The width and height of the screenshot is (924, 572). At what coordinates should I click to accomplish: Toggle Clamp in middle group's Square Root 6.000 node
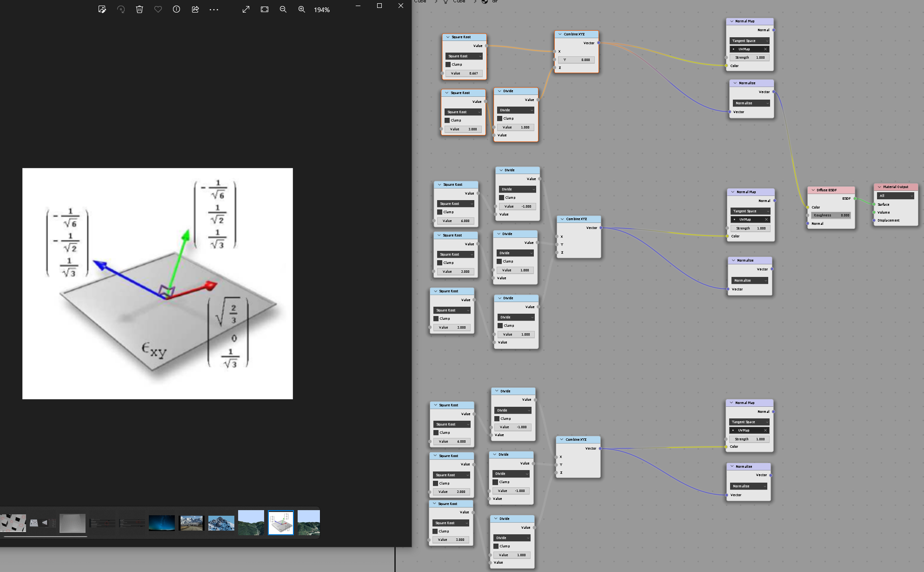pyautogui.click(x=440, y=212)
